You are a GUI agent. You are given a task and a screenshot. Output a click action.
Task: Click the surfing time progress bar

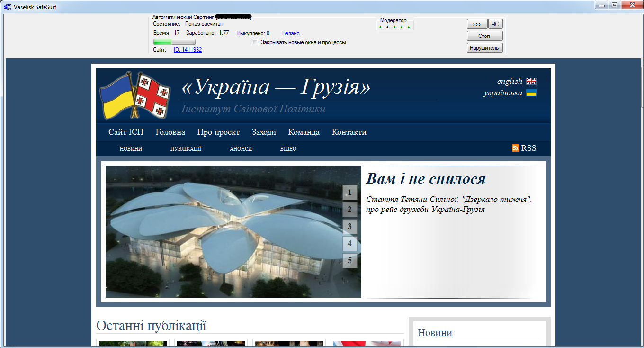[x=174, y=42]
